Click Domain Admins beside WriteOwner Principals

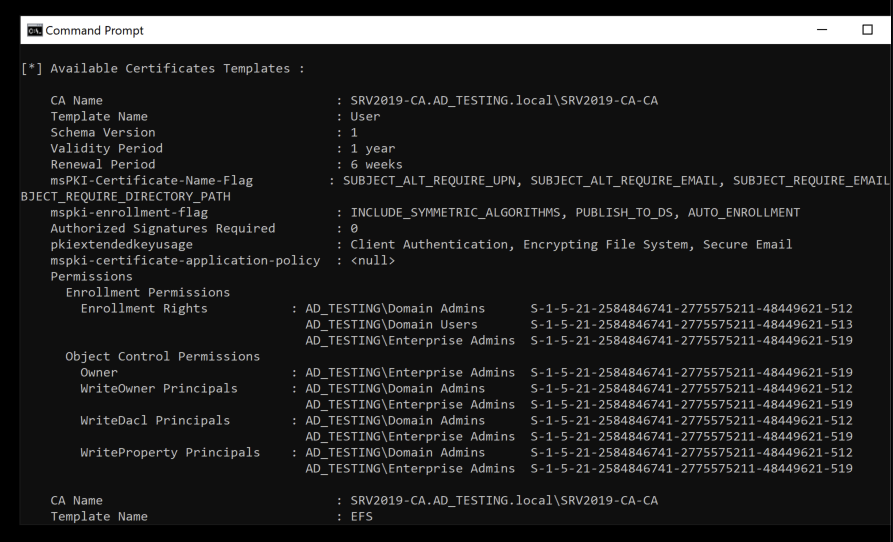tap(395, 388)
